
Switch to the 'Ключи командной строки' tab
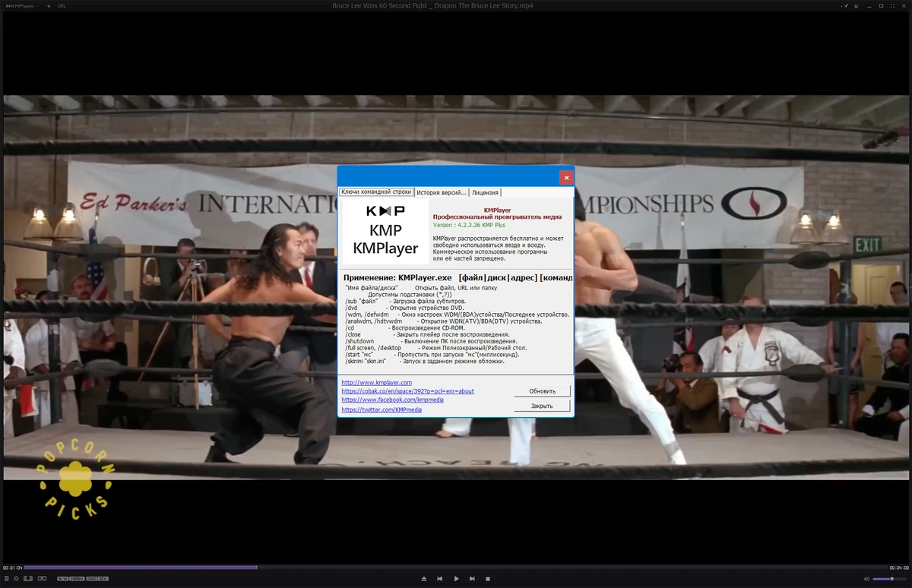click(x=376, y=192)
